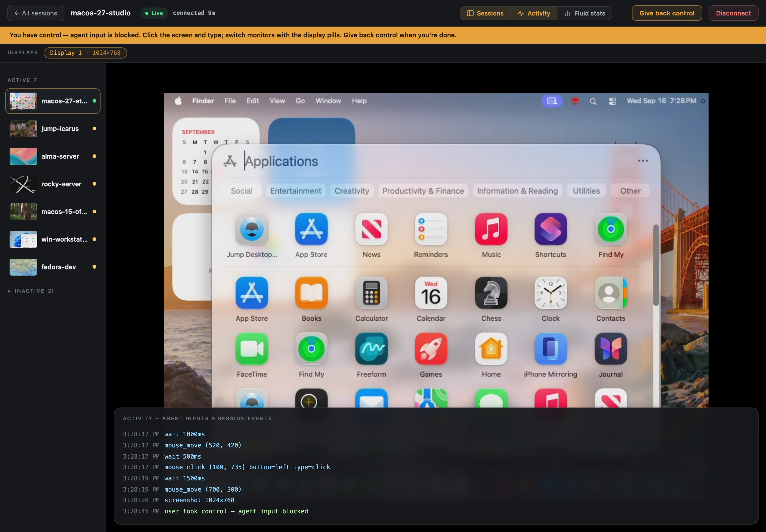The height and width of the screenshot is (532, 766).
Task: Disconnect from the session
Action: click(x=733, y=13)
